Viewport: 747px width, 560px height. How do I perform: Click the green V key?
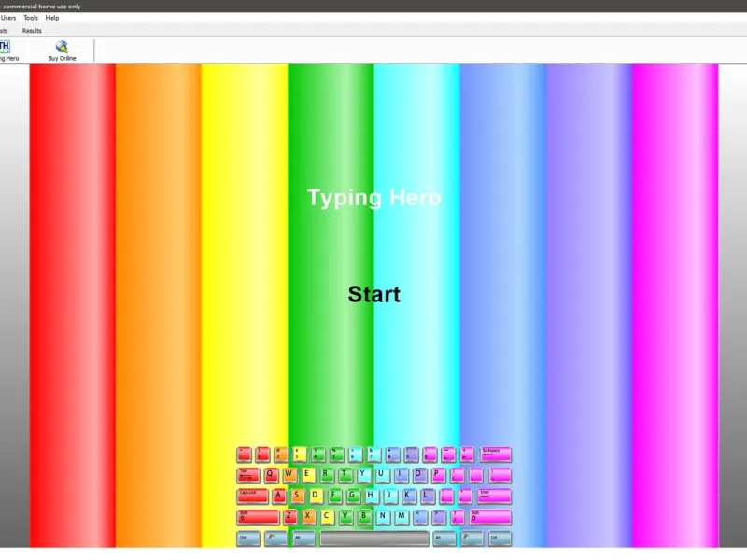pos(345,517)
